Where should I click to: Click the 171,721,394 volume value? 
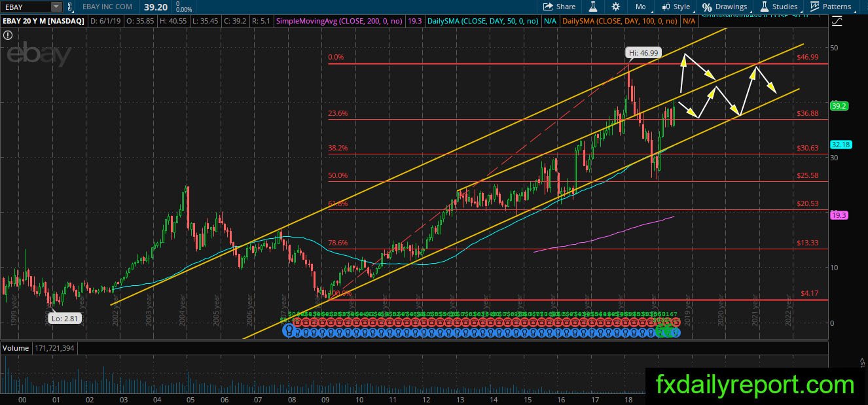pyautogui.click(x=54, y=348)
